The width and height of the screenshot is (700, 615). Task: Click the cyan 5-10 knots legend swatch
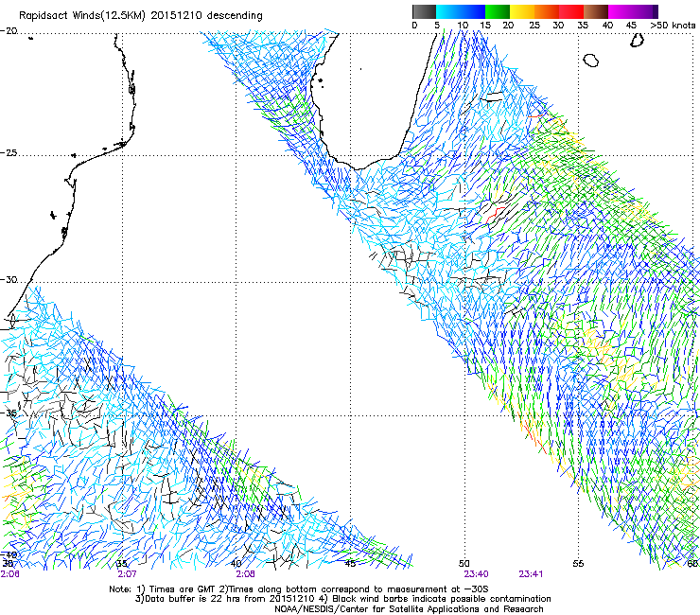[448, 11]
